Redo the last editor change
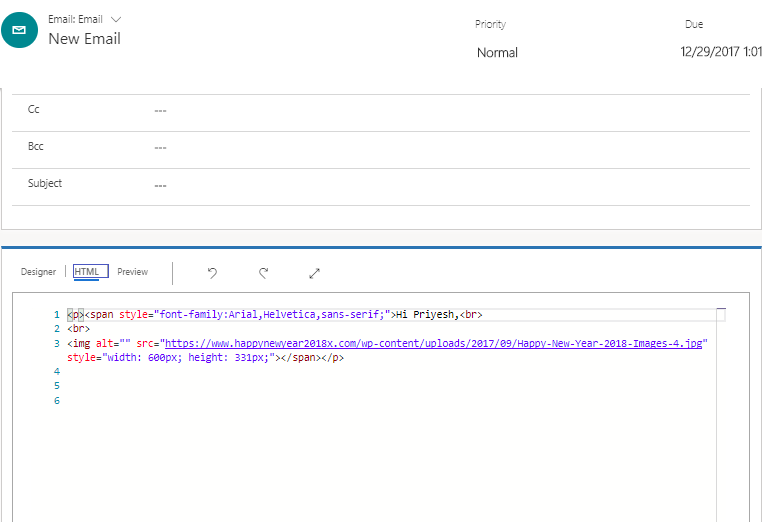This screenshot has width=762, height=522. [263, 273]
